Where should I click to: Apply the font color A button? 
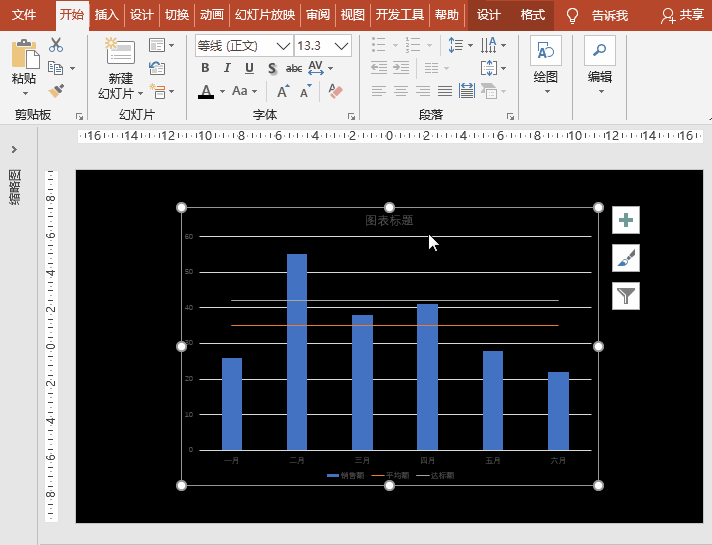tap(206, 92)
